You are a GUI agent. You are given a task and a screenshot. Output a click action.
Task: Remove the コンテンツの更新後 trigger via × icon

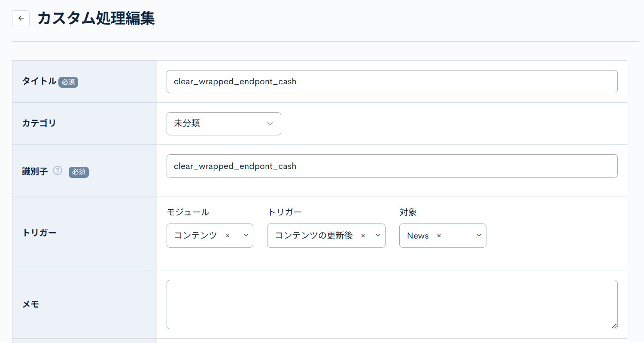click(x=363, y=236)
